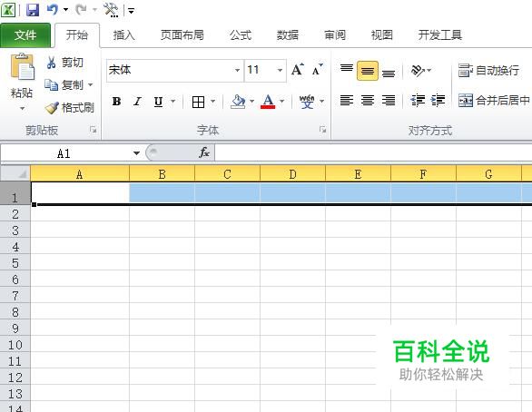Select column F header
The image size is (532, 412).
point(423,174)
